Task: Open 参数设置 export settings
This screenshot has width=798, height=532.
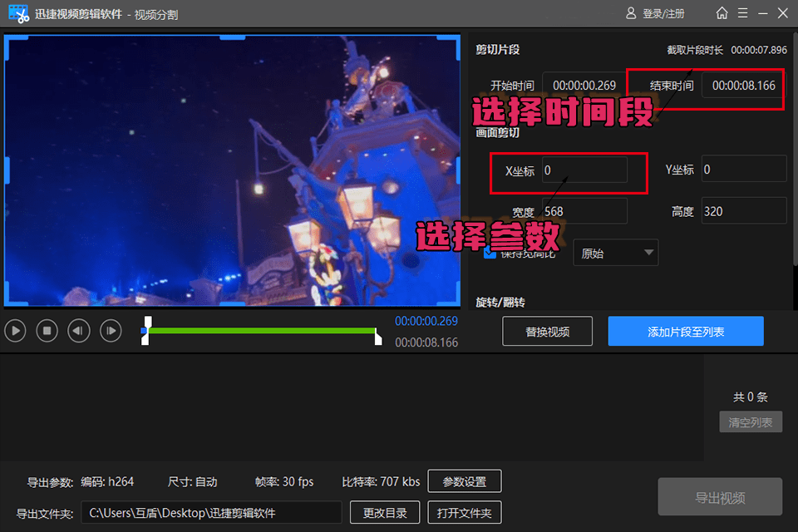Action: coord(465,481)
